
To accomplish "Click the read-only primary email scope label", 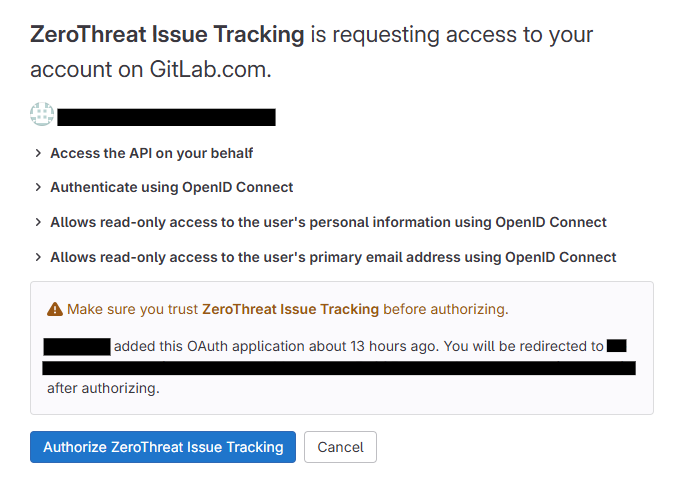I will 333,257.
